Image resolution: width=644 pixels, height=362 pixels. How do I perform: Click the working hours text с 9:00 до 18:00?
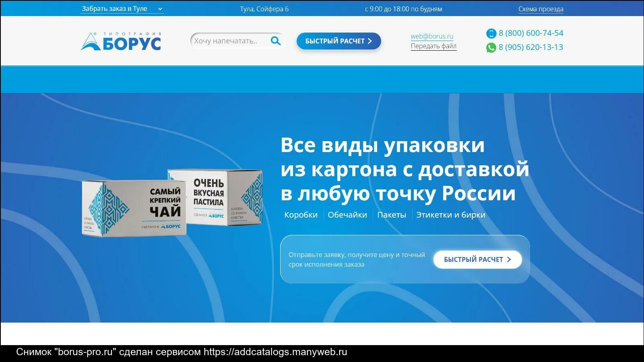[403, 9]
